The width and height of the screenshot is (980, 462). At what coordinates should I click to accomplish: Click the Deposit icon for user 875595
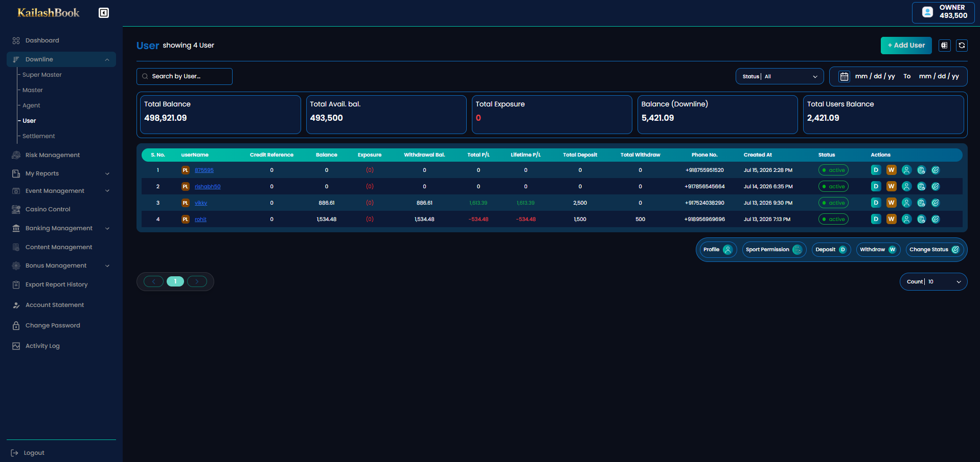[x=876, y=170]
